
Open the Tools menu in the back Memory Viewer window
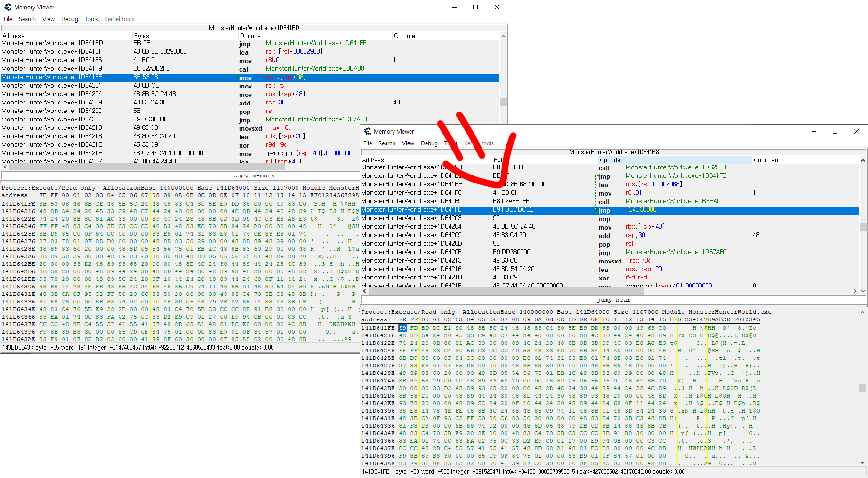(x=91, y=19)
